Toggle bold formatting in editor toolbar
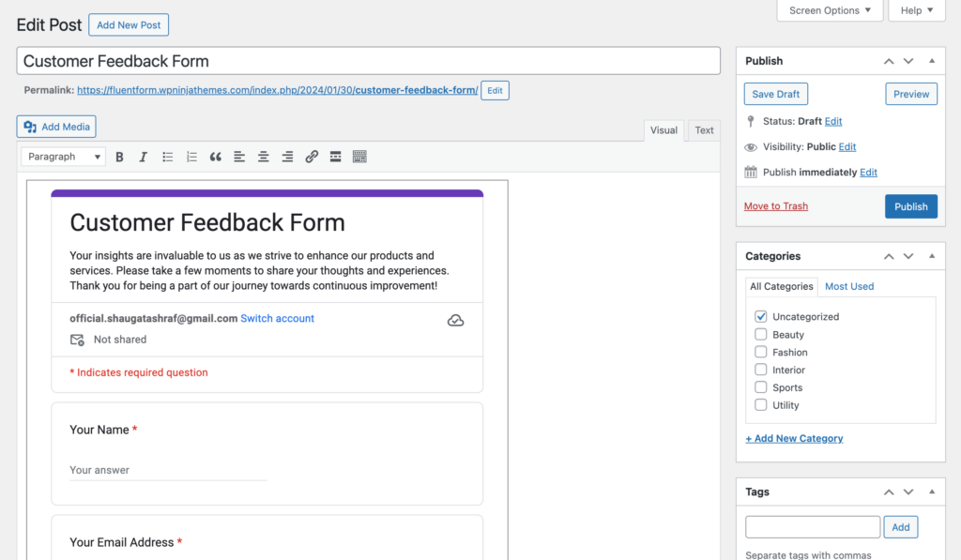Viewport: 961px width, 560px height. click(x=119, y=157)
